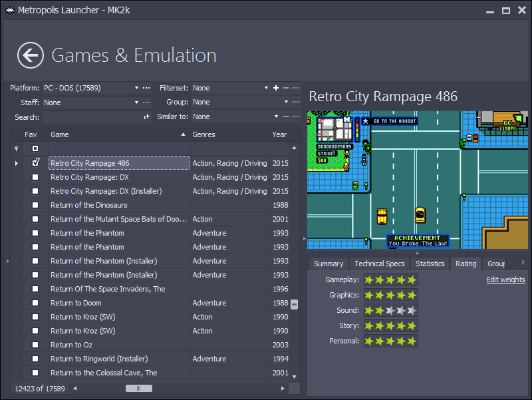Remove the current filterset with minus

click(286, 88)
